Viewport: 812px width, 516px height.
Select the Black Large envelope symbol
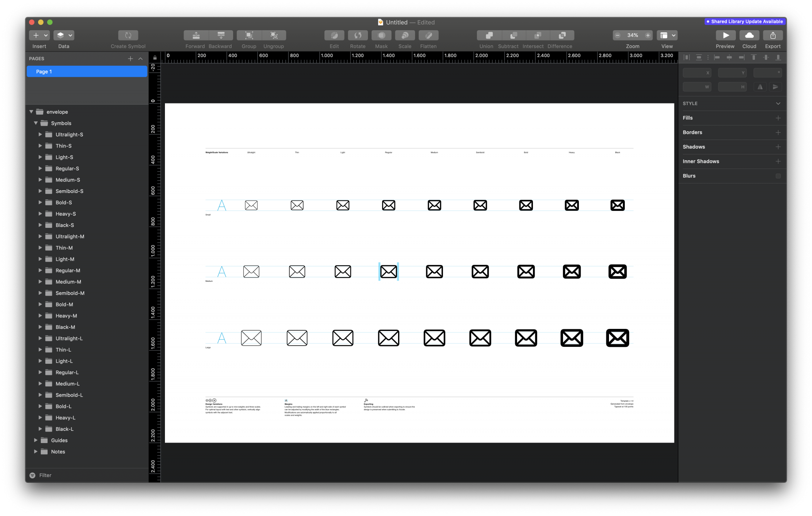click(617, 338)
